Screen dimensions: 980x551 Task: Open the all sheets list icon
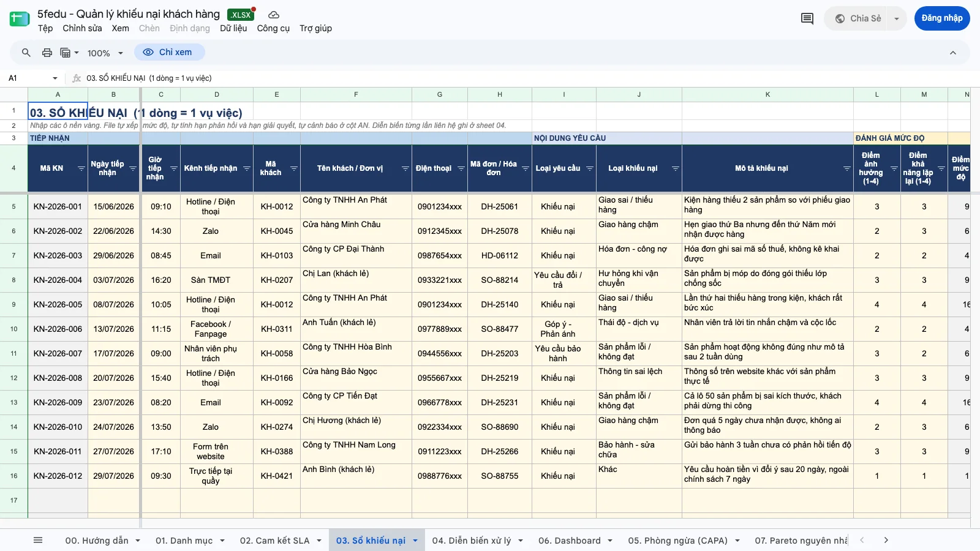[x=38, y=540]
